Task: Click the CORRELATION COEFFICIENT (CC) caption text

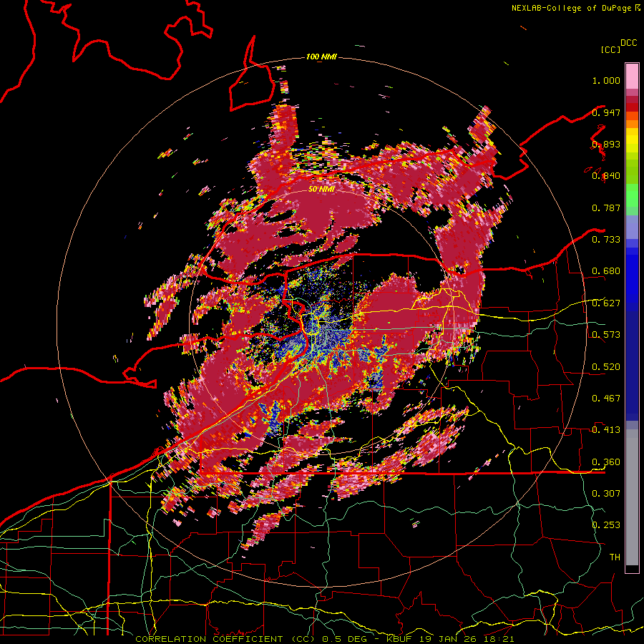Action: click(225, 639)
